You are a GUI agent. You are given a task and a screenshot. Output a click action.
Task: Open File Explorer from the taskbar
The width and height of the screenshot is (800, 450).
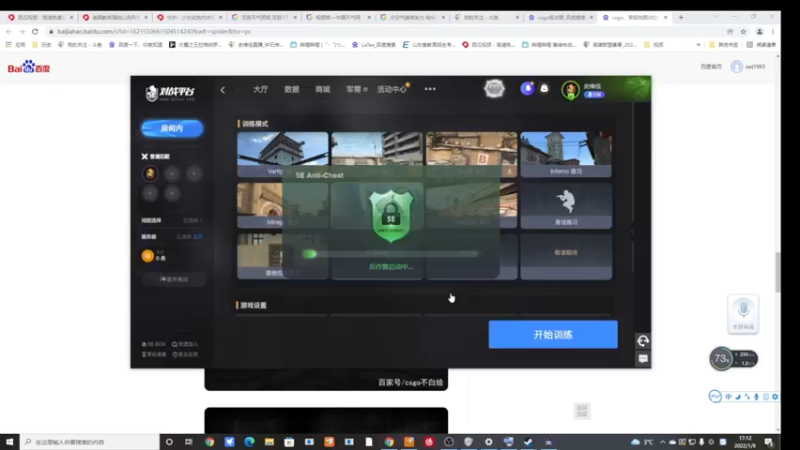point(269,442)
